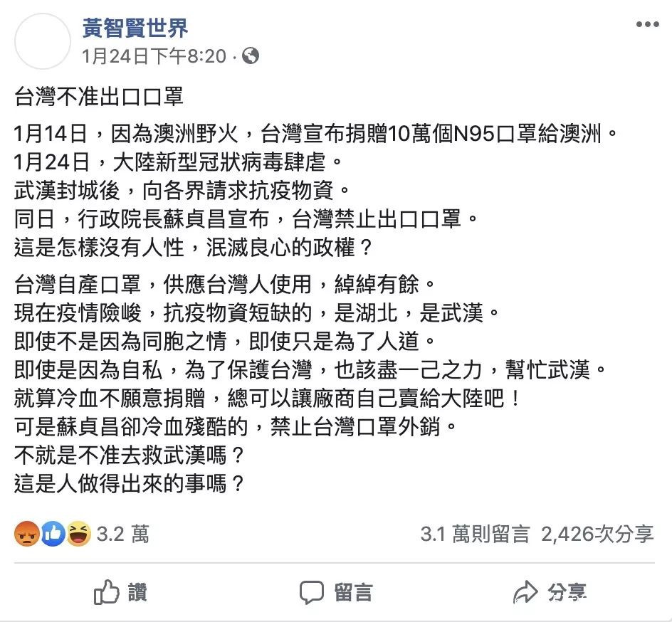Click the final line 這是人做得出來的事嗎？

[130, 484]
